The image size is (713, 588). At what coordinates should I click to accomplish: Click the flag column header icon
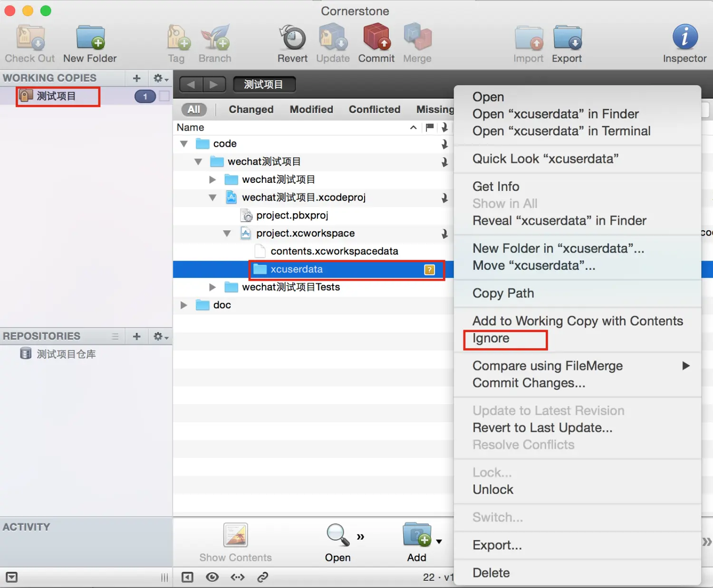[x=430, y=127]
